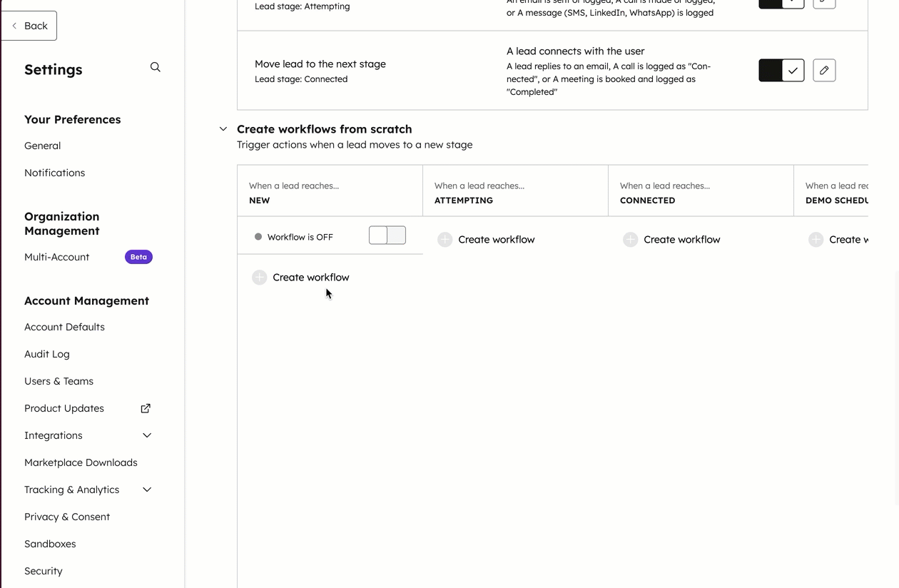This screenshot has height=588, width=899.
Task: Click the plus icon under ATTEMPTING stage
Action: coord(445,240)
